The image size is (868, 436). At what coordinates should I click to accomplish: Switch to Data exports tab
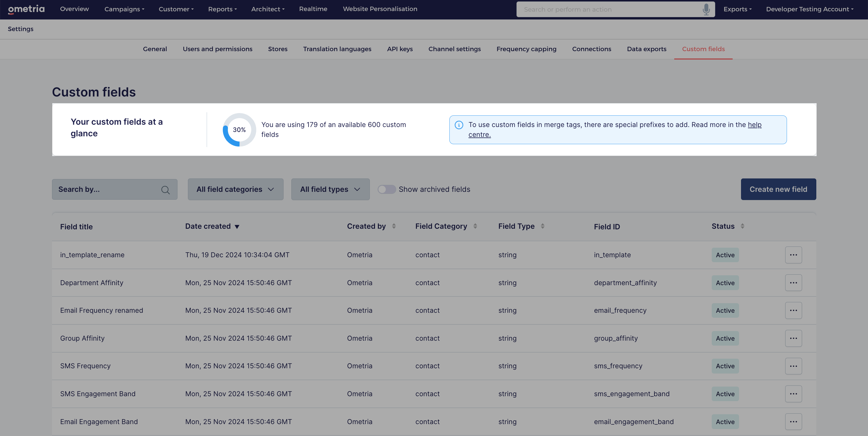pyautogui.click(x=647, y=49)
